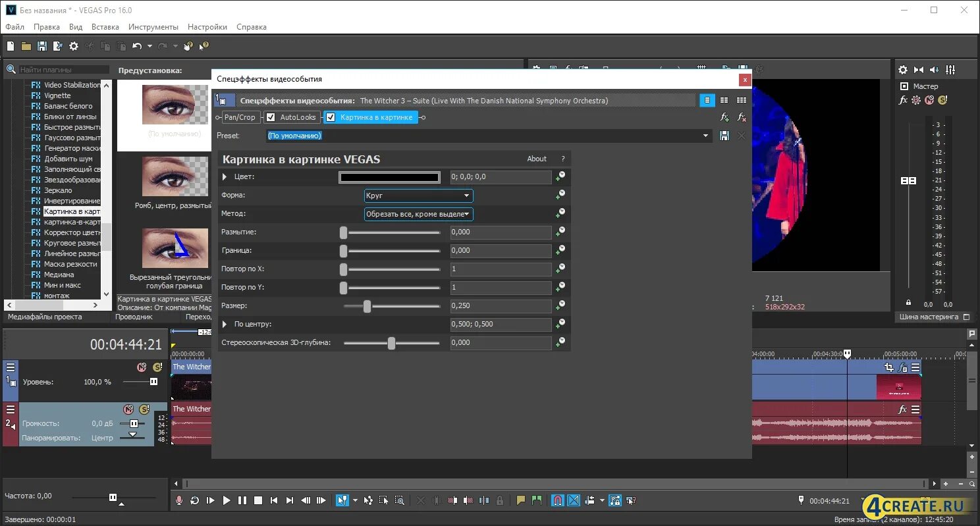The image size is (980, 526).
Task: Open the Вставка menu
Action: pos(105,27)
